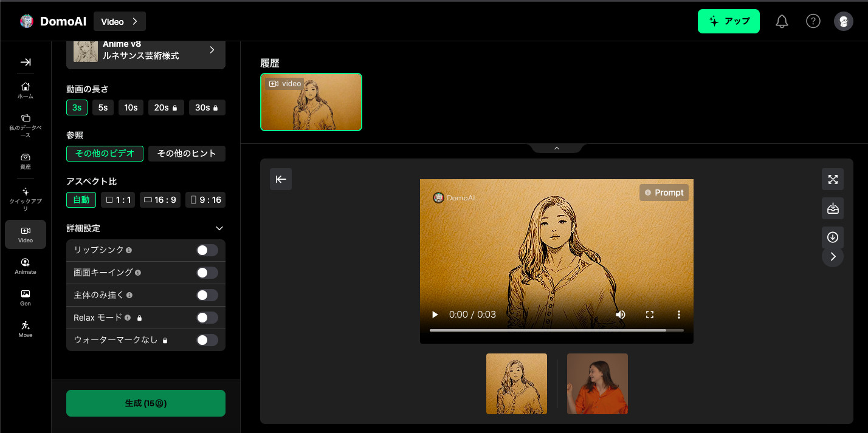Screen dimensions: 868x433
Task: Choose the 1:1 aspect ratio
Action: click(x=118, y=200)
